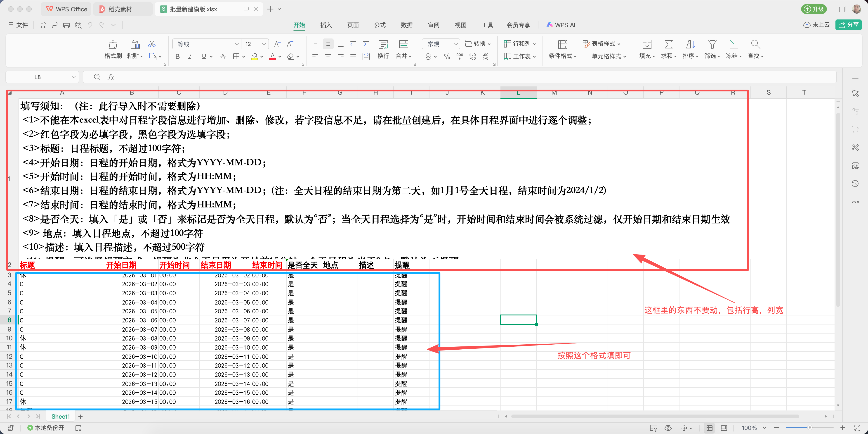The height and width of the screenshot is (434, 868).
Task: Switch to the 数据 ribbon tab
Action: (406, 25)
